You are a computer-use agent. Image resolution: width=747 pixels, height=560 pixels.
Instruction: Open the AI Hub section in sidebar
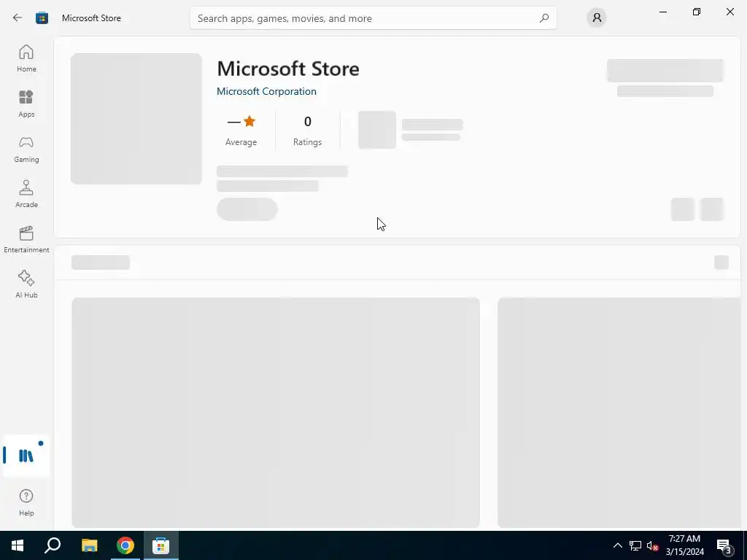pyautogui.click(x=26, y=284)
